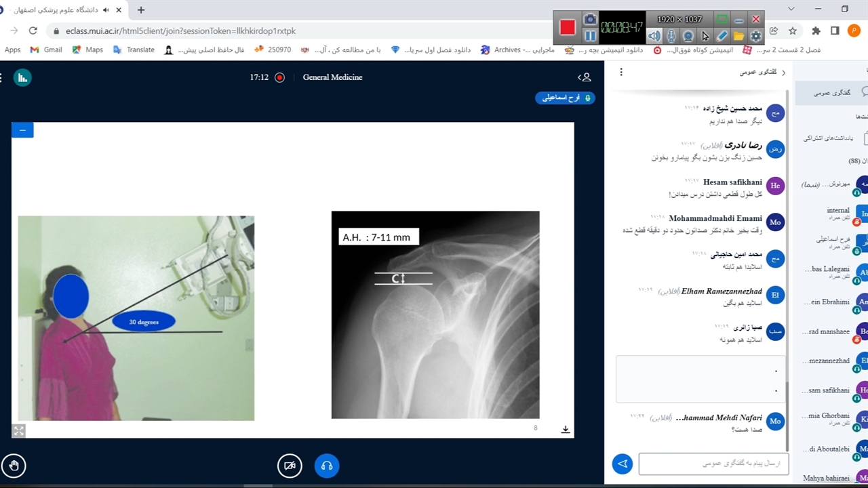Download the presentation slide

click(565, 430)
